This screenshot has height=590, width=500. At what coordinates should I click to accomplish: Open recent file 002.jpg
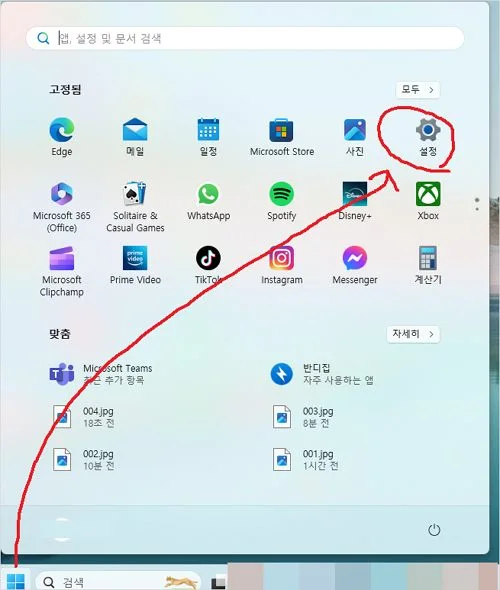point(84,459)
